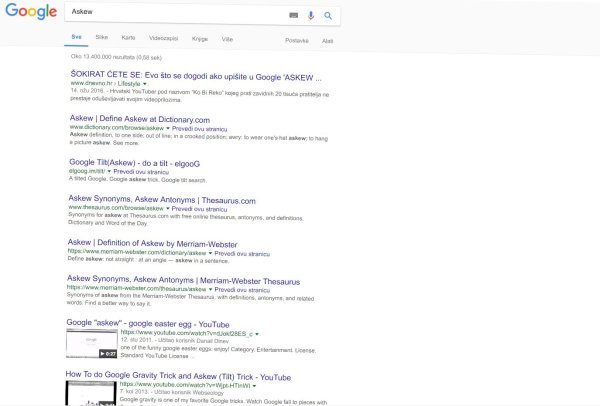Open Postavke search settings

297,40
